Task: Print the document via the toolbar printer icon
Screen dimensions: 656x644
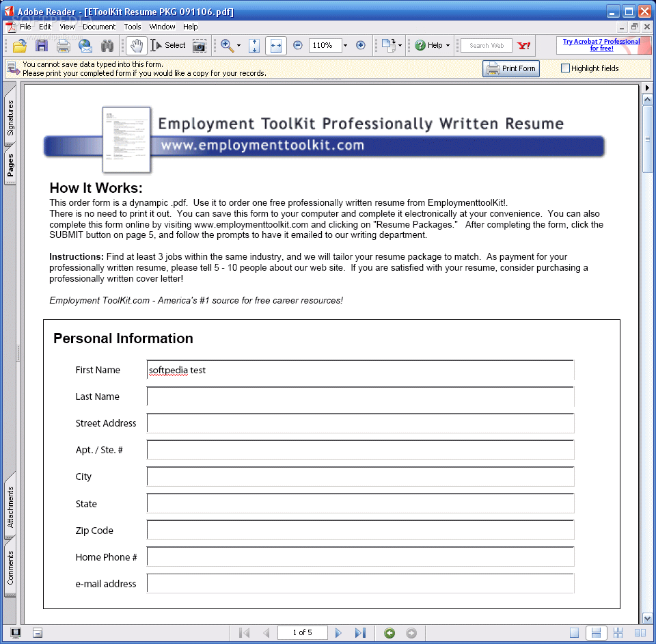Action: tap(63, 46)
